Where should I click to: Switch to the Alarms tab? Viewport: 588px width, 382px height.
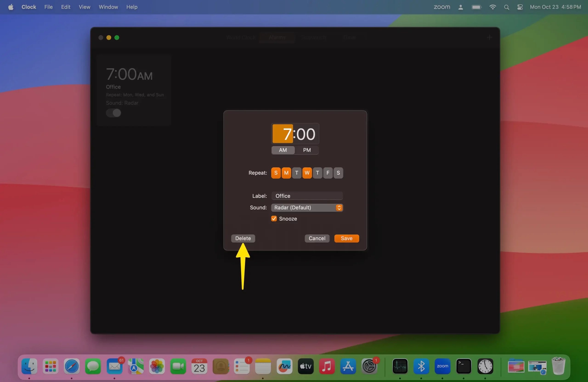point(277,37)
